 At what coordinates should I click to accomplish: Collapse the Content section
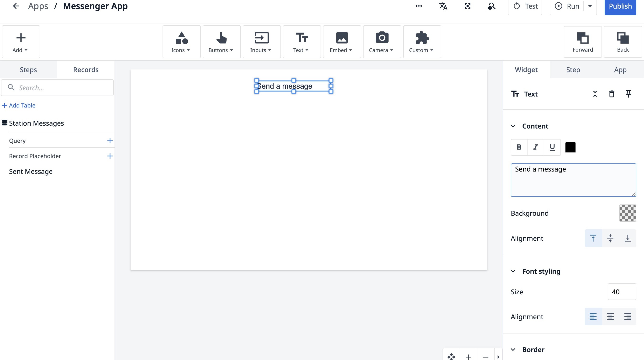pos(513,126)
